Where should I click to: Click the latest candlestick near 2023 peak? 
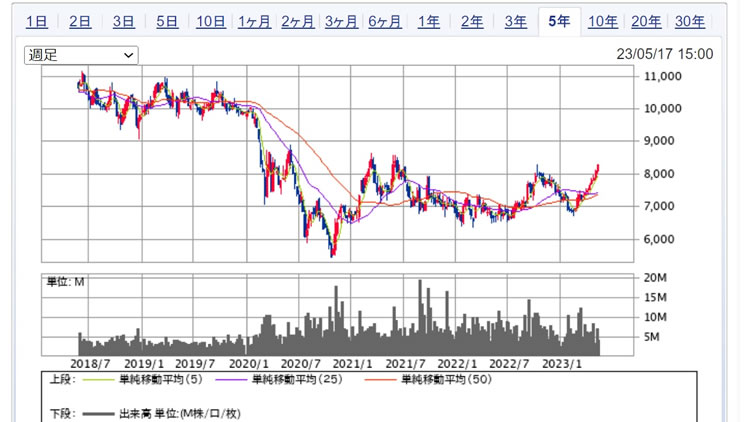(x=598, y=168)
